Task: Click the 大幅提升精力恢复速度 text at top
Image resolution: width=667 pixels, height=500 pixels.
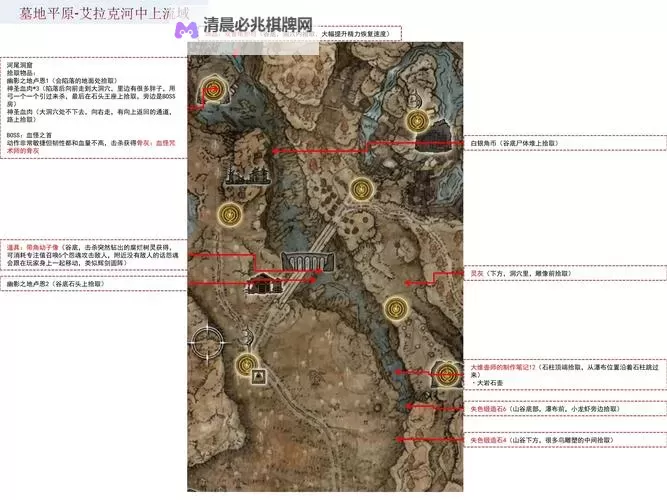Action: tap(356, 34)
